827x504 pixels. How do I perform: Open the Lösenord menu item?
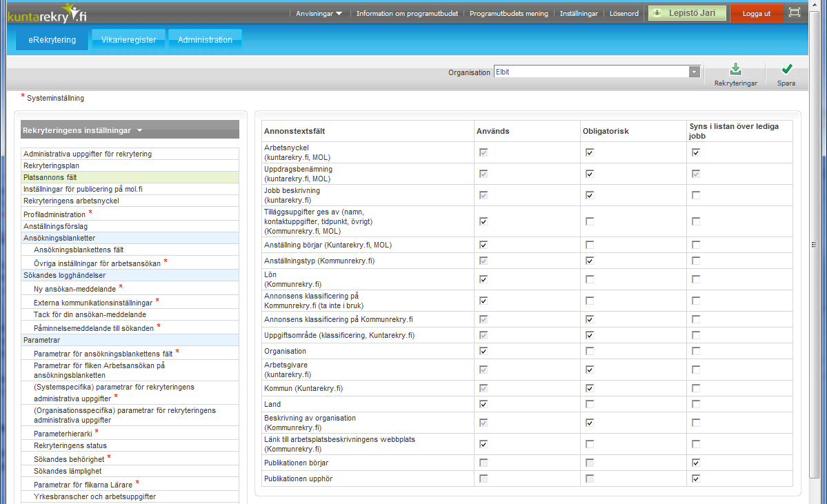pyautogui.click(x=624, y=14)
